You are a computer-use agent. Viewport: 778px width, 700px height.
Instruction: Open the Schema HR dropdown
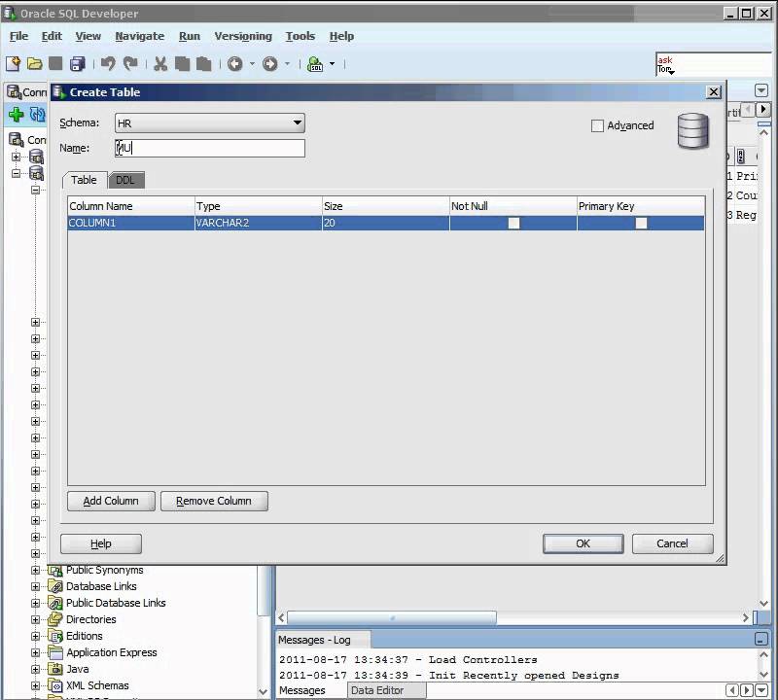[x=298, y=122]
